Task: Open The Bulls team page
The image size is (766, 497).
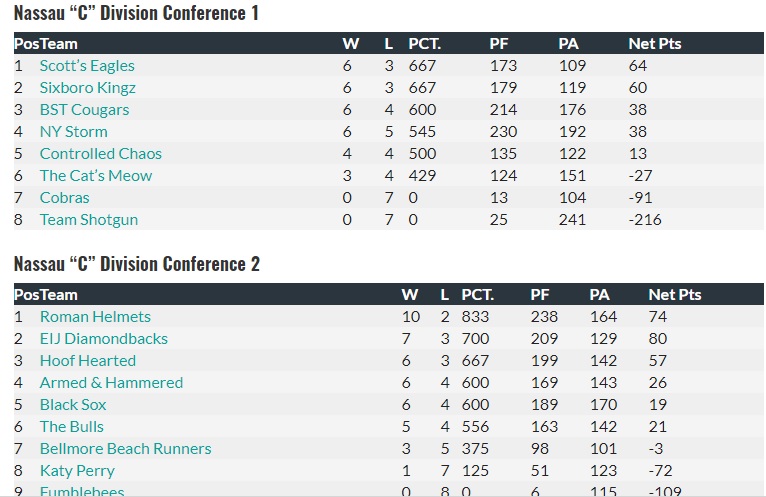Action: tap(72, 427)
